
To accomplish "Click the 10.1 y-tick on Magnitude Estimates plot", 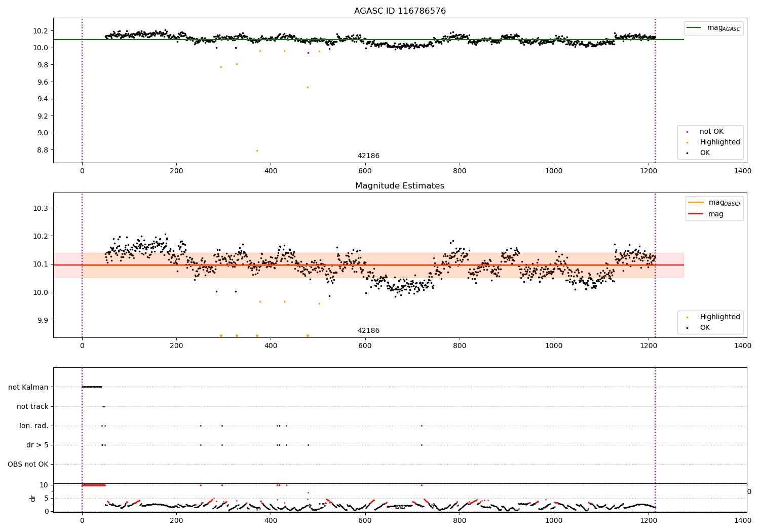I will 41,264.
